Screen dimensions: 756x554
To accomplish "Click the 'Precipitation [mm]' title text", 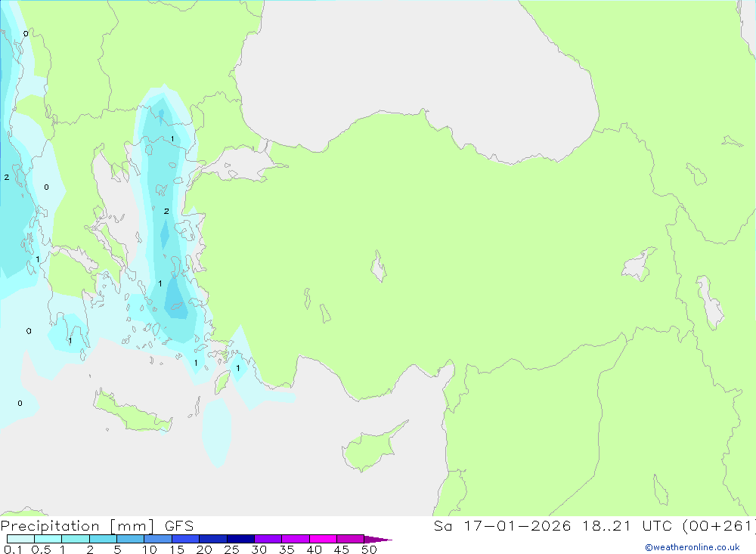I will (x=78, y=526).
